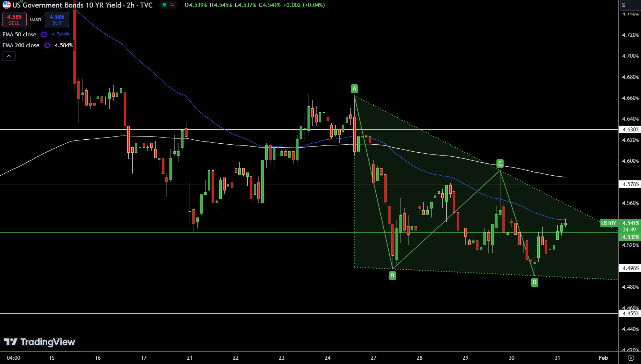The width and height of the screenshot is (641, 364).
Task: Click the 4.498% horizontal line price label
Action: pos(630,268)
